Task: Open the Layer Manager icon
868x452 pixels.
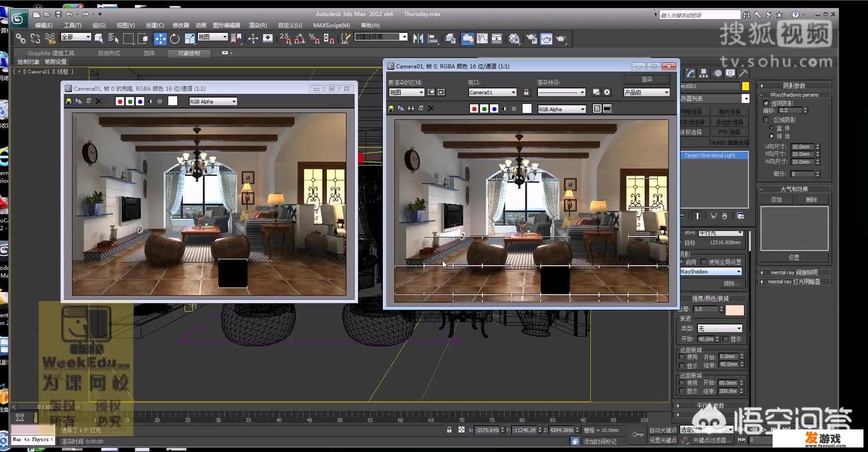Action: 450,39
